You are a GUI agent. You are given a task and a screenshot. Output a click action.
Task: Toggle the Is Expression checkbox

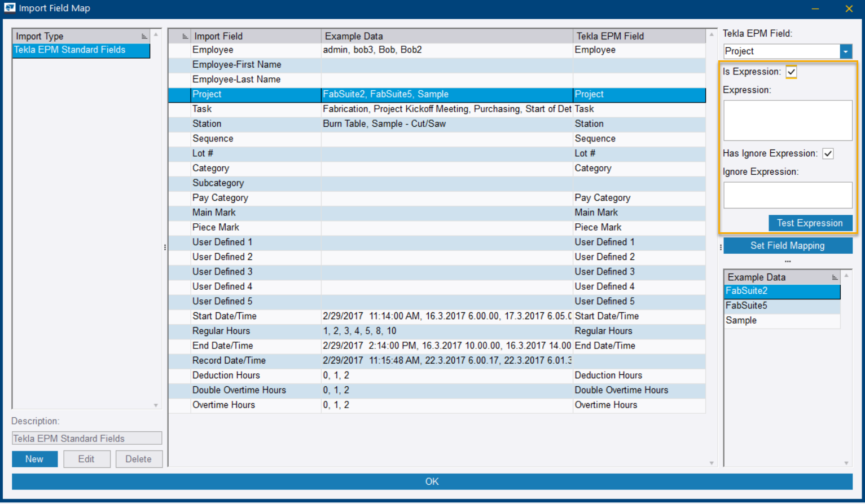click(792, 72)
